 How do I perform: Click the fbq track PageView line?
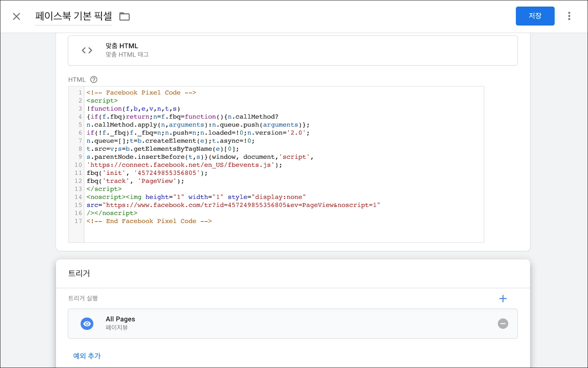pyautogui.click(x=135, y=181)
